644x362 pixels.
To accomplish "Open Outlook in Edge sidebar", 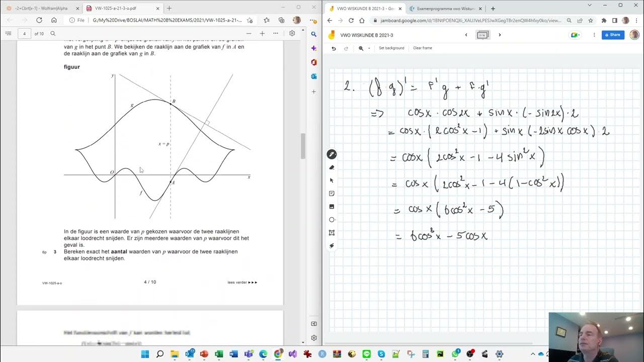I will pos(314,76).
